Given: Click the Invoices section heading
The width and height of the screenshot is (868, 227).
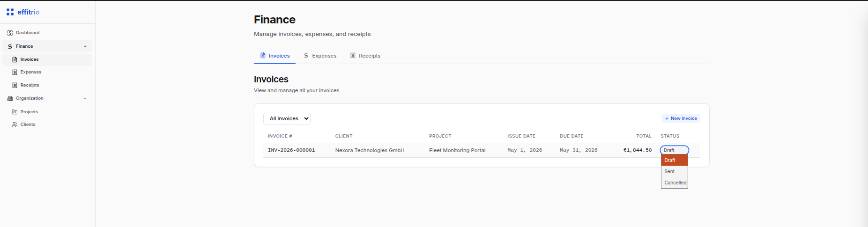Looking at the screenshot, I should (271, 80).
